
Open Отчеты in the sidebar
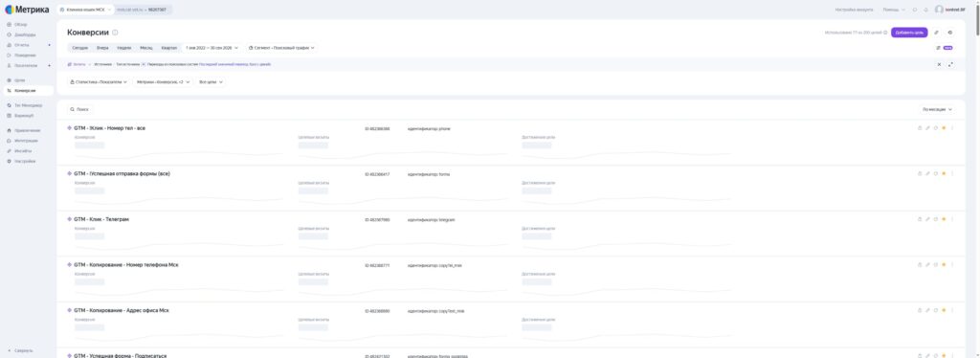pos(21,45)
